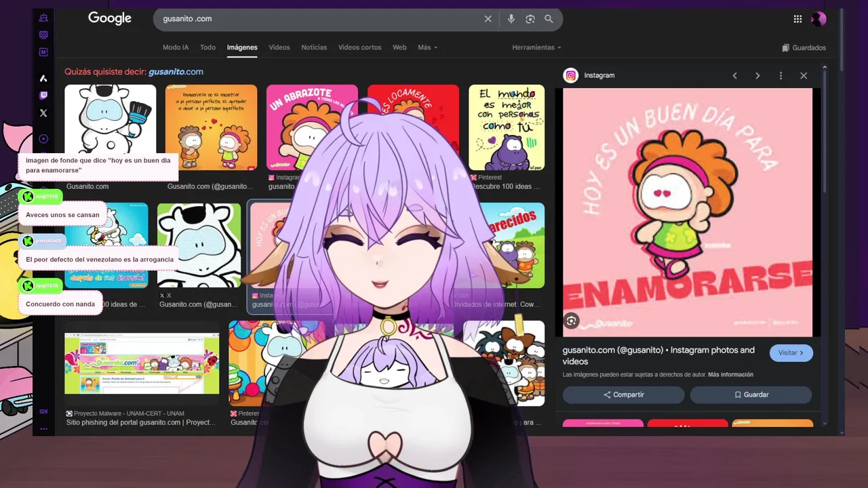This screenshot has height=488, width=868.
Task: Open the orange couple quote thumbnail
Action: (x=211, y=127)
